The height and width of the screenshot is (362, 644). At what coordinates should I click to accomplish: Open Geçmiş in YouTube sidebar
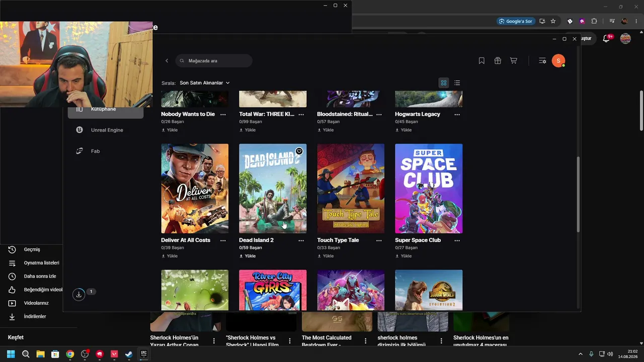click(x=31, y=249)
